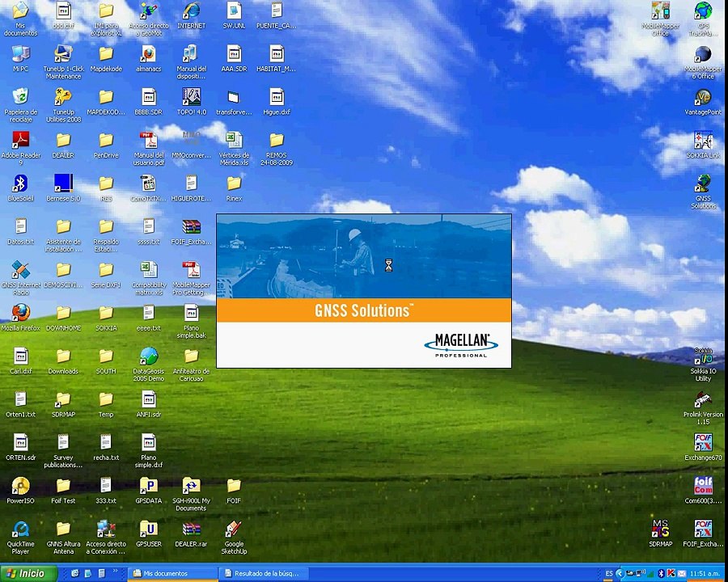Launch Bernese 5.0 shortcut
Screen dimensions: 728x582
pyautogui.click(x=63, y=183)
